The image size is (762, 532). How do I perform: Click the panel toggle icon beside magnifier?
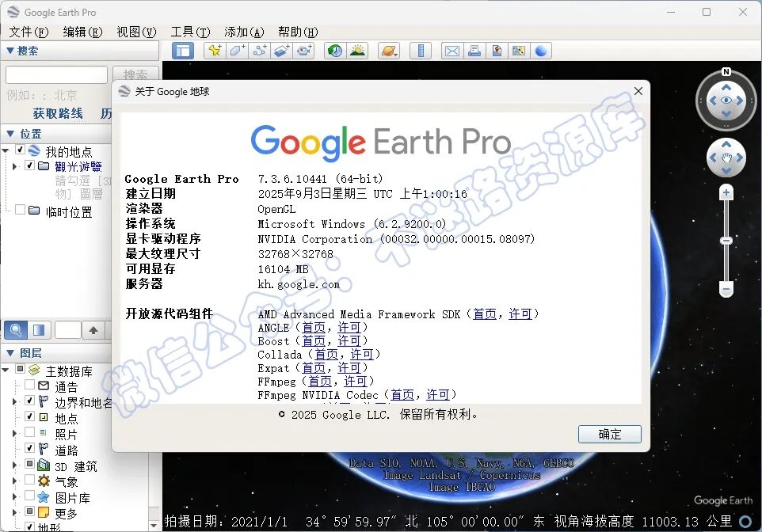39,330
